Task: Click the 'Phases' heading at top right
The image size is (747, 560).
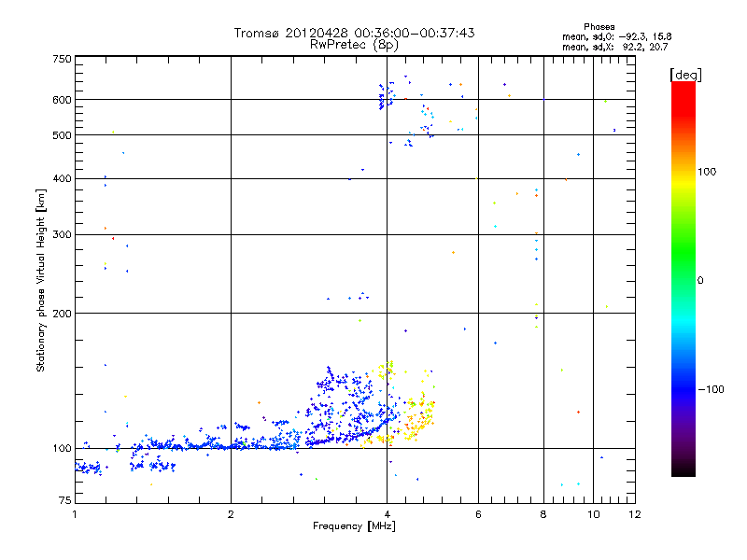Action: click(599, 27)
